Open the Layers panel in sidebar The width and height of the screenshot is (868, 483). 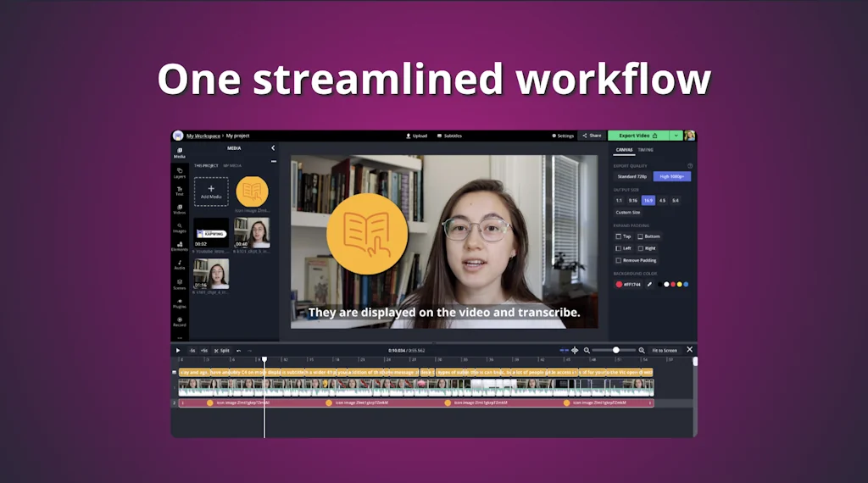click(x=180, y=173)
